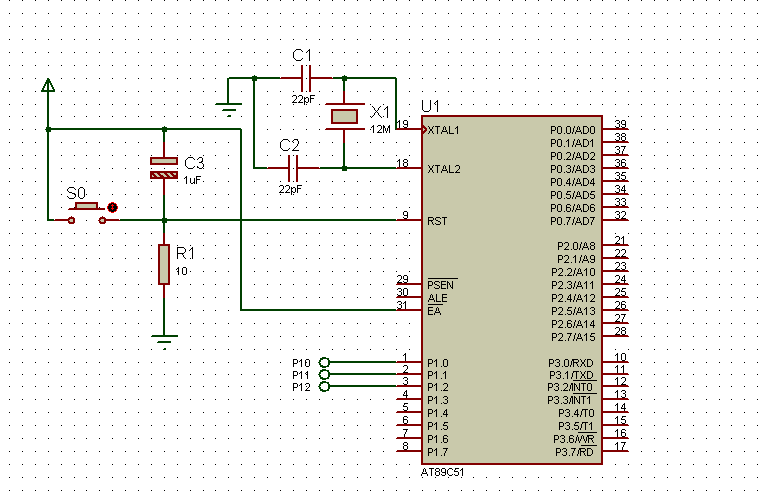Screen dimensions: 769x497
Task: Click the 'P3.0/RXD' pin name
Action: pos(571,363)
